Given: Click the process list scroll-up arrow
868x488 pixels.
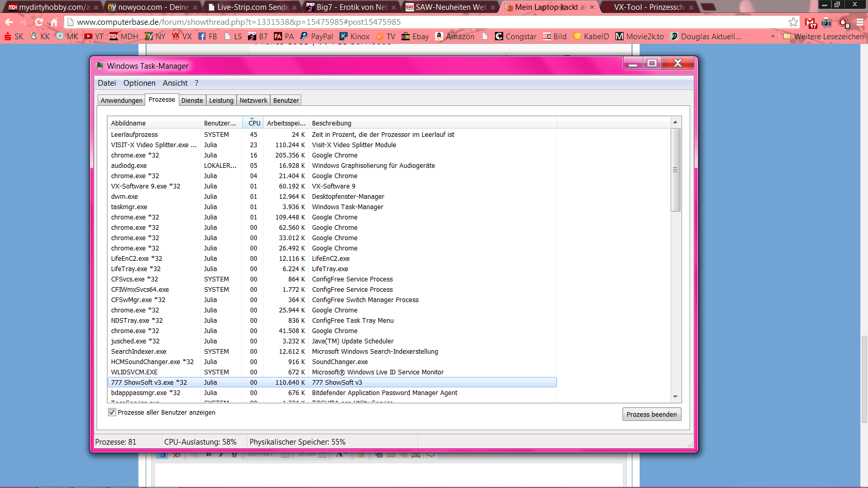Looking at the screenshot, I should pos(675,122).
